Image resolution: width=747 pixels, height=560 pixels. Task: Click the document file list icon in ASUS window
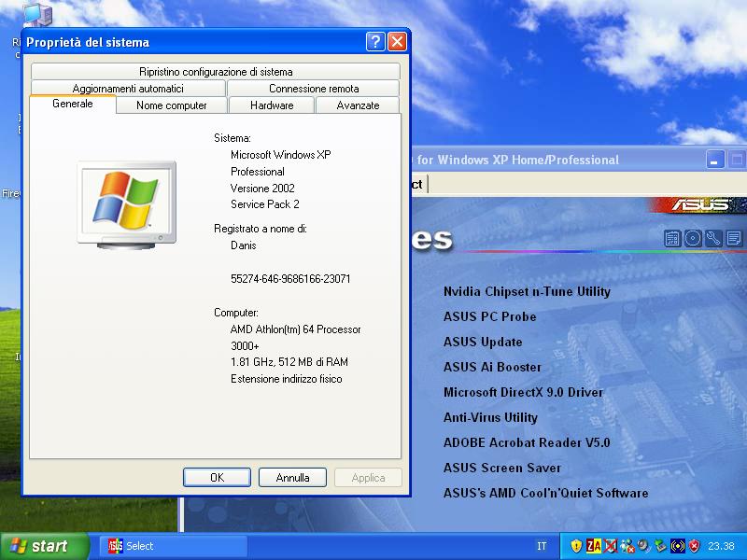pos(734,238)
